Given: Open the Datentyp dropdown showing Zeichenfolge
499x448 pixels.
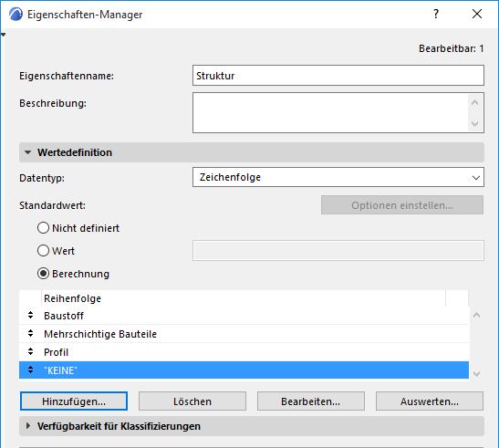Looking at the screenshot, I should [338, 177].
